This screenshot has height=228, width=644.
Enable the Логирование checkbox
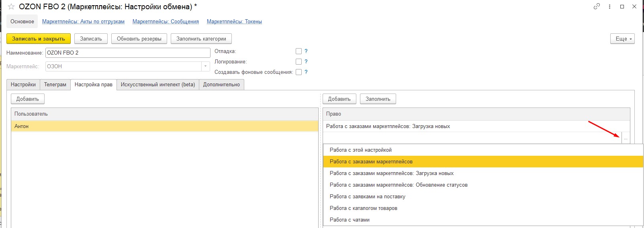tap(298, 61)
